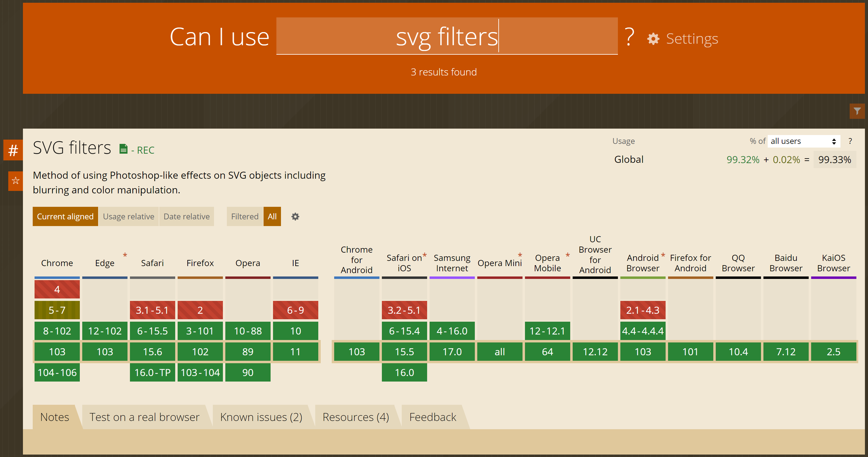Click Android Browser 4.4-4.4.4 cell
This screenshot has height=457, width=868.
[643, 331]
